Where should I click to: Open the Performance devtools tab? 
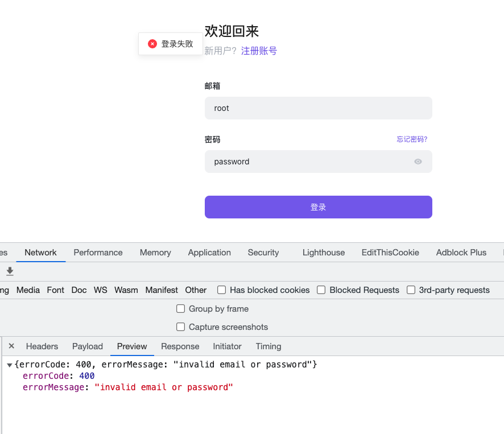pos(98,253)
